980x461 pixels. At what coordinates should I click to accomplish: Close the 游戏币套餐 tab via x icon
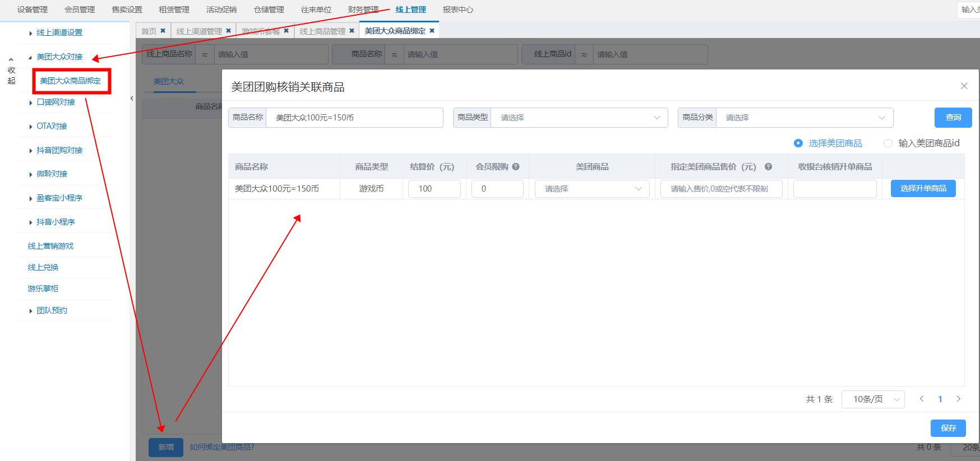click(286, 31)
